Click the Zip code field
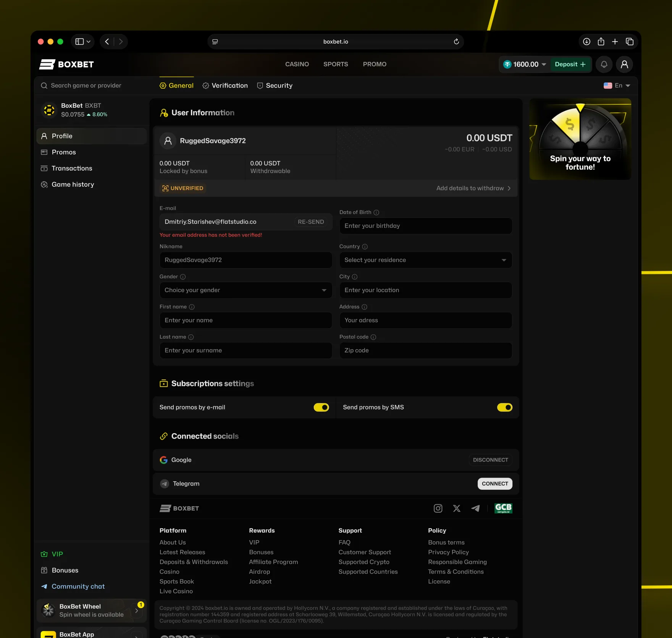The image size is (672, 638). tap(425, 351)
